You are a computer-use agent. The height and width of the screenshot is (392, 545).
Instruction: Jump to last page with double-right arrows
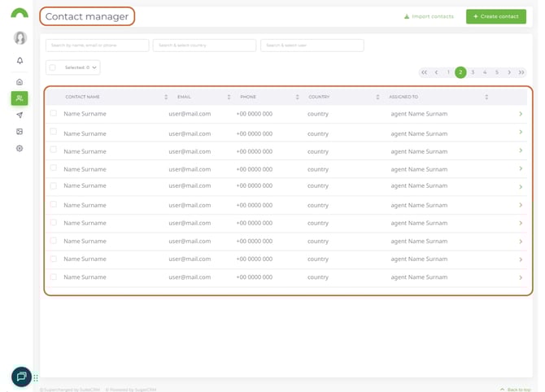521,72
